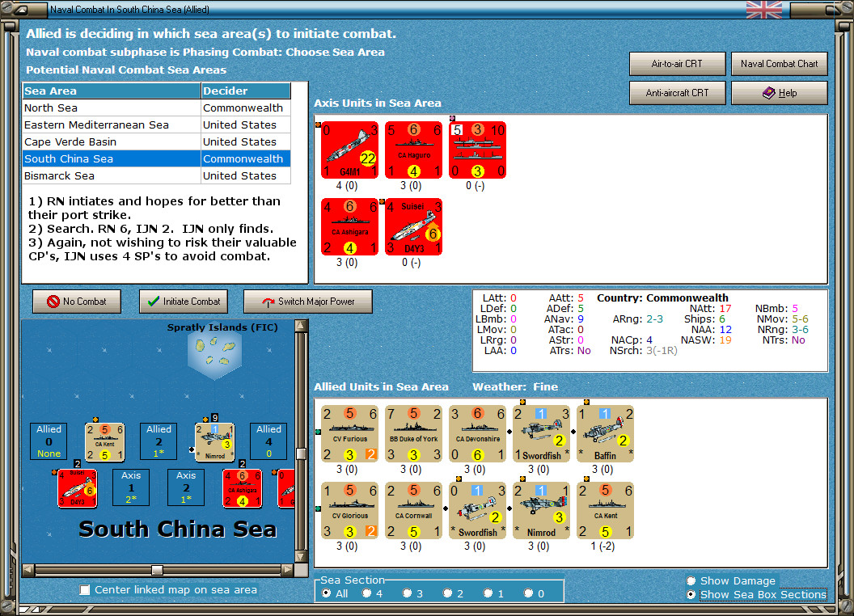Click CA Ashigara counter on the mini map

(x=243, y=488)
